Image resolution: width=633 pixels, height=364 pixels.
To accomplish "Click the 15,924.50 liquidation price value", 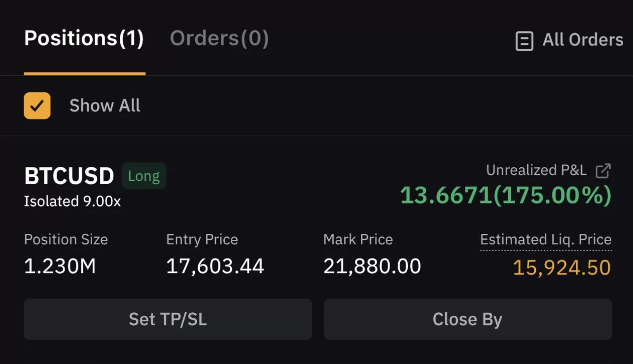I will coord(562,268).
